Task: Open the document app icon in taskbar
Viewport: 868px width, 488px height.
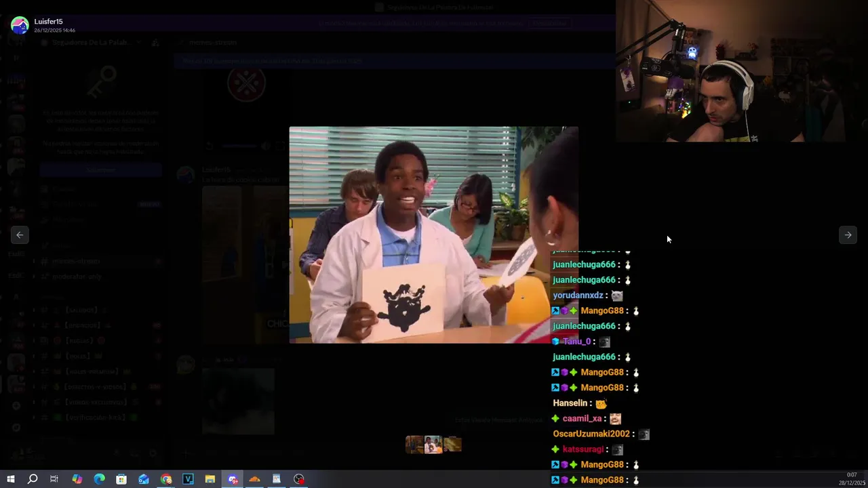Action: click(277, 479)
